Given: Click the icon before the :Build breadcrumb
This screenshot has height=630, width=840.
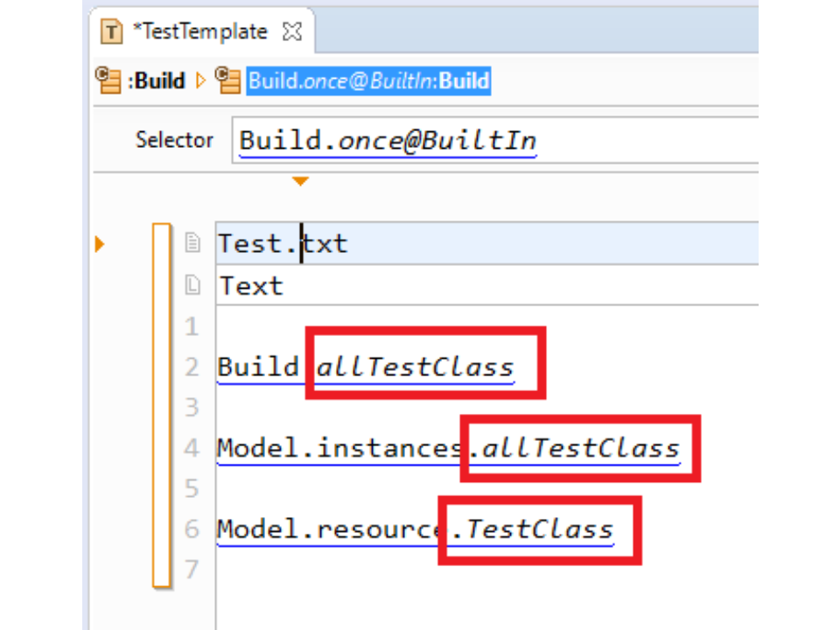Looking at the screenshot, I should pyautogui.click(x=108, y=81).
